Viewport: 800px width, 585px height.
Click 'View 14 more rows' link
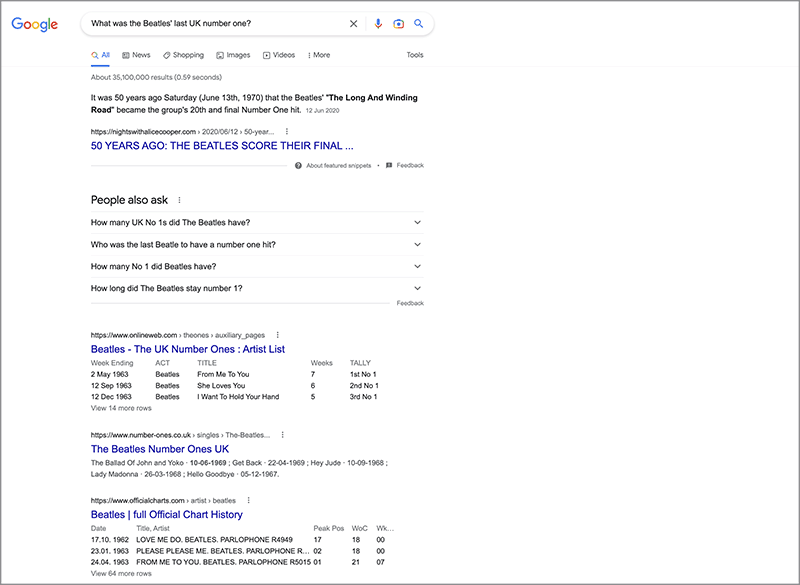click(x=121, y=408)
